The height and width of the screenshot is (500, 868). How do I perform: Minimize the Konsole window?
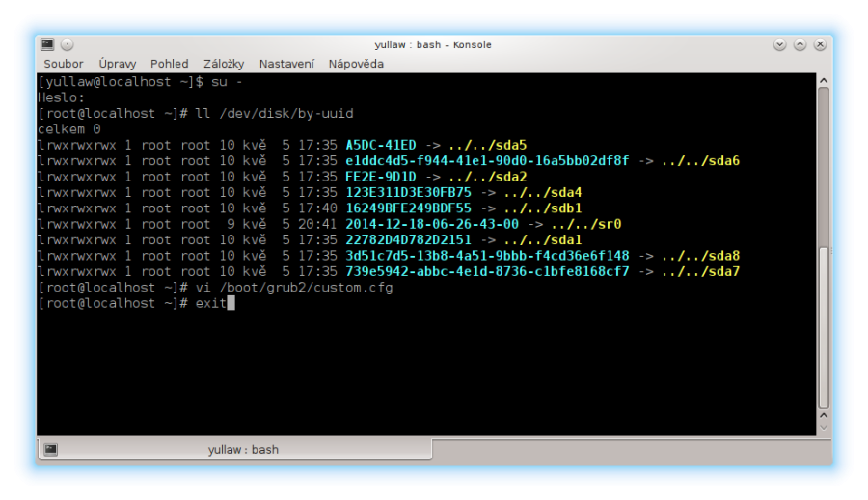[x=780, y=44]
